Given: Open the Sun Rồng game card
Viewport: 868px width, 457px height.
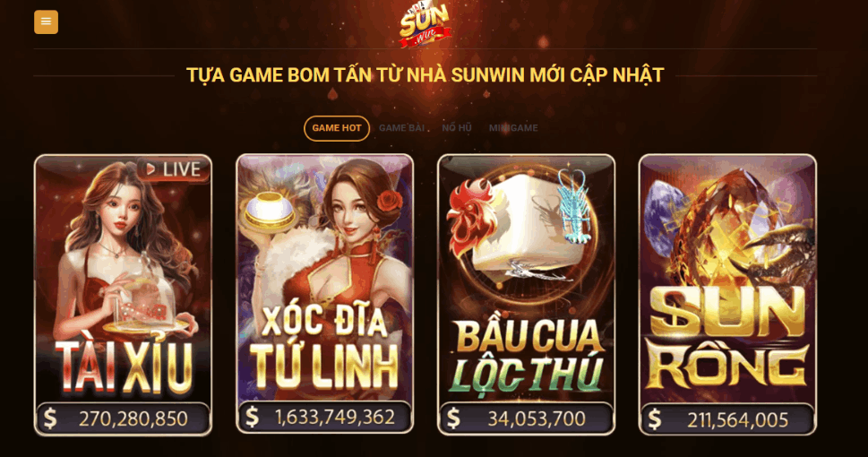Looking at the screenshot, I should tap(727, 295).
